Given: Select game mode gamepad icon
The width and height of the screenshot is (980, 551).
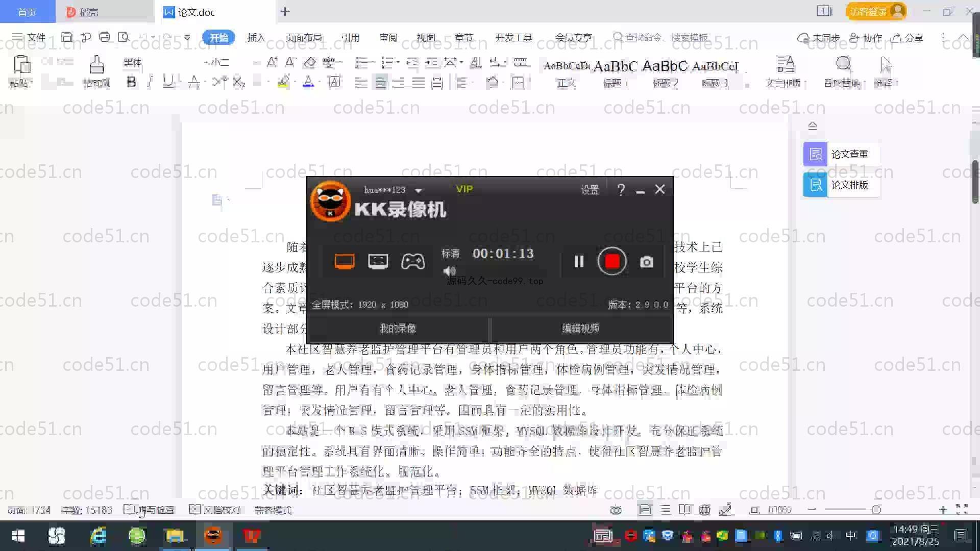Looking at the screenshot, I should click(413, 261).
